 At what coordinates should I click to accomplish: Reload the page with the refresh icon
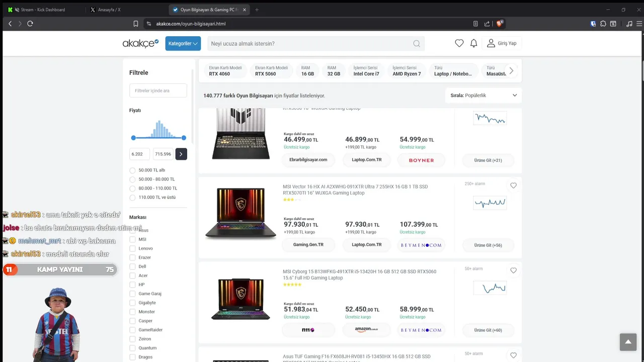pos(30,24)
